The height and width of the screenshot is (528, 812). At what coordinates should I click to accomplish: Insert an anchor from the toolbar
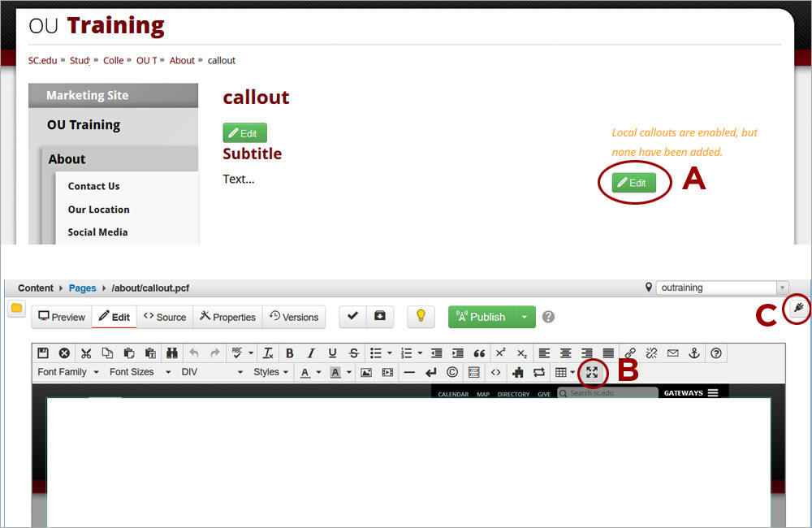tap(694, 353)
